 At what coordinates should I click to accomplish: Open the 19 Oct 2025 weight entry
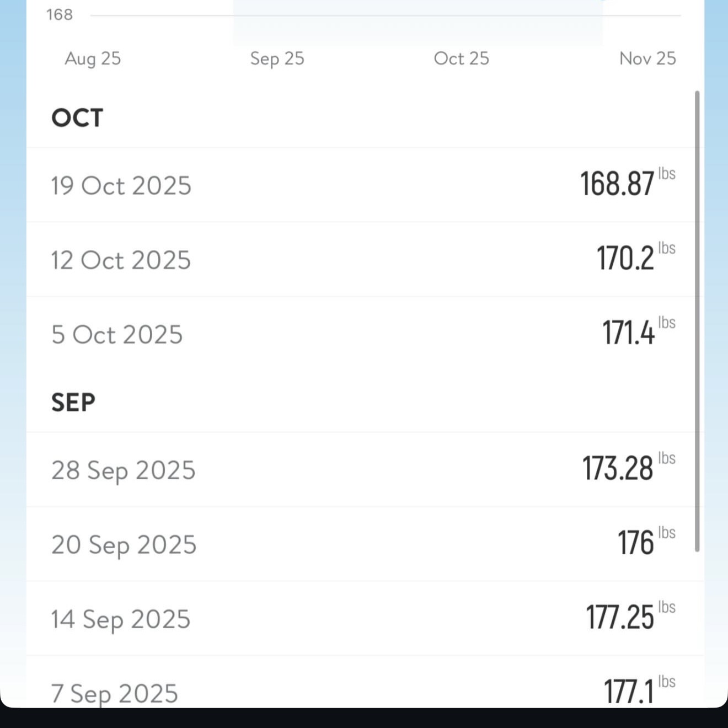(121, 186)
